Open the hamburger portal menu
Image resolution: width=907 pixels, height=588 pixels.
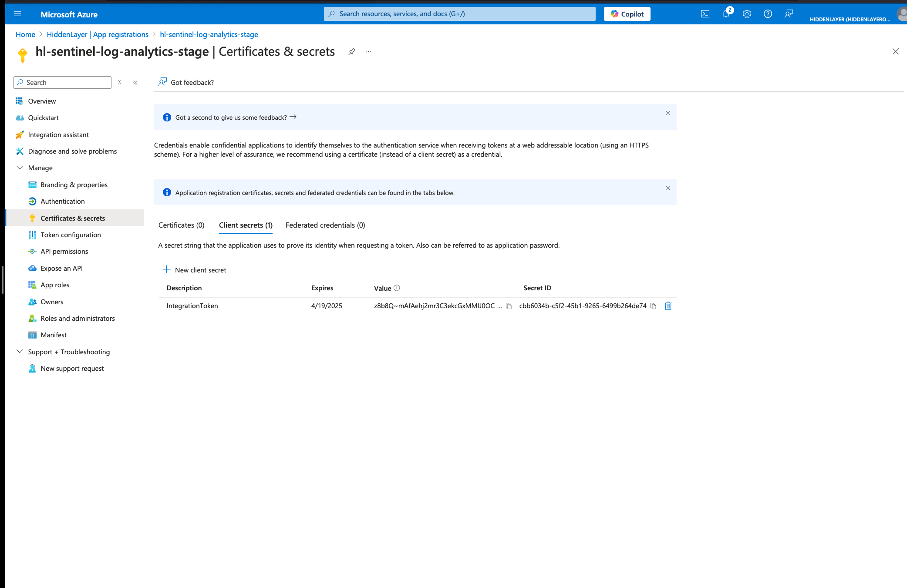click(17, 14)
